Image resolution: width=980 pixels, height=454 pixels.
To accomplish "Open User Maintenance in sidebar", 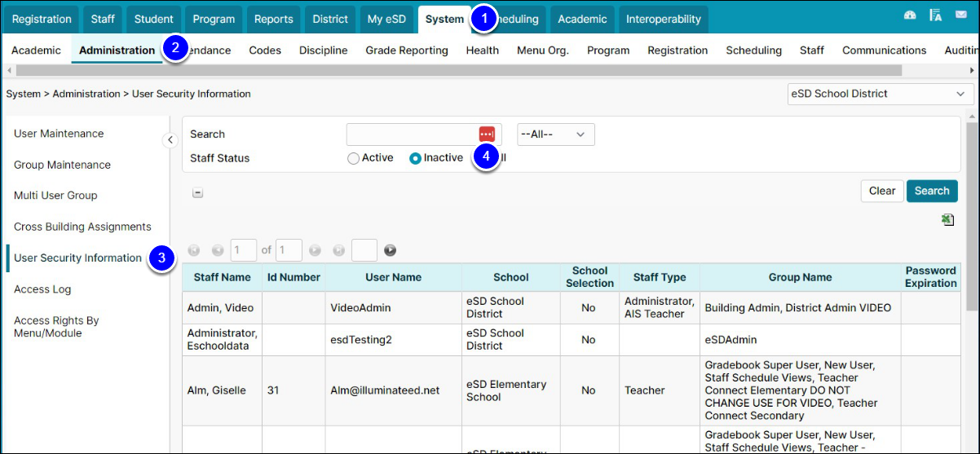I will [x=59, y=134].
